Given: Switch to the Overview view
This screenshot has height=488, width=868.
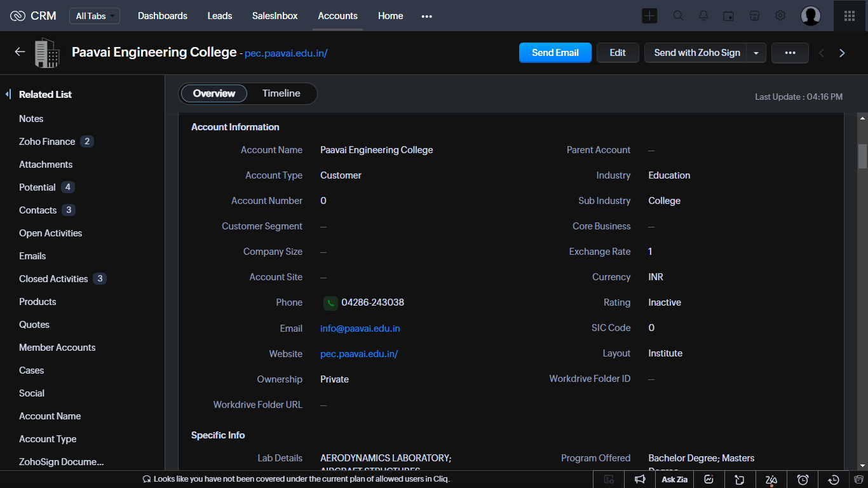Looking at the screenshot, I should coord(214,93).
